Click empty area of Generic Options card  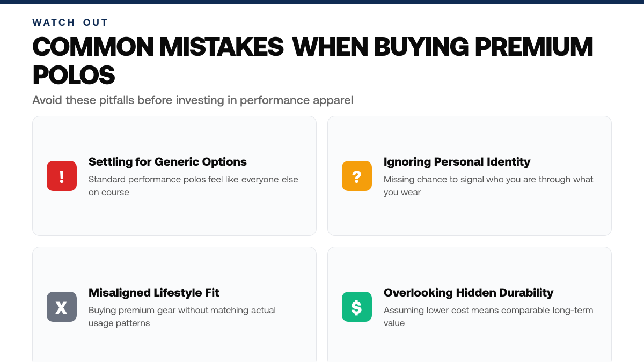[x=174, y=217]
